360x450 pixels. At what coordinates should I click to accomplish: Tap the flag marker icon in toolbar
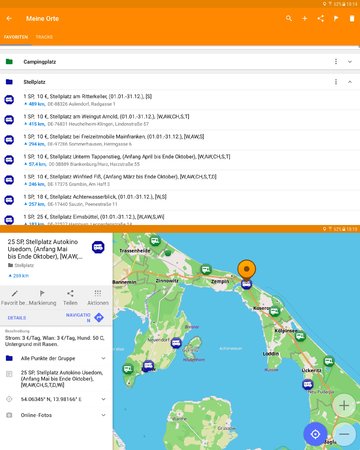point(336,19)
